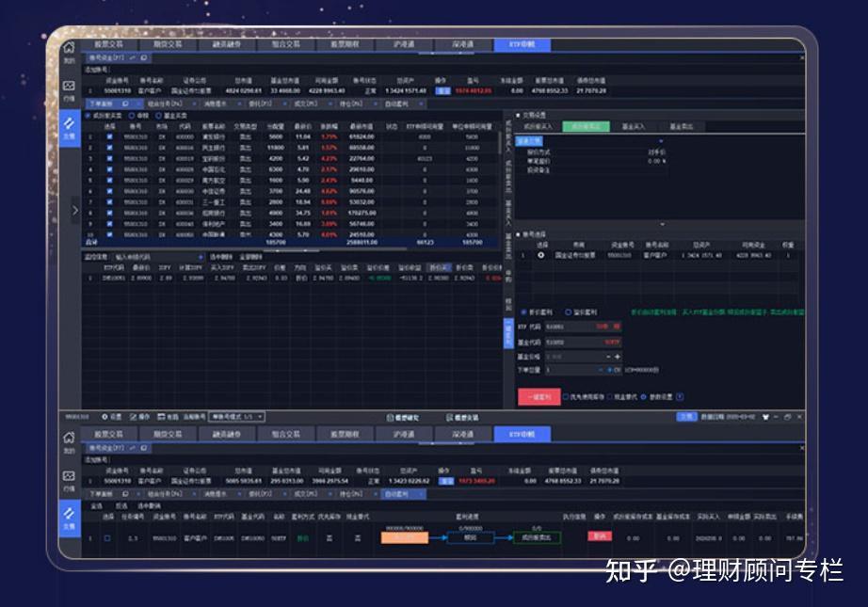Select the 折价套利 radio button
Viewport: 868px width, 607px height.
(524, 311)
